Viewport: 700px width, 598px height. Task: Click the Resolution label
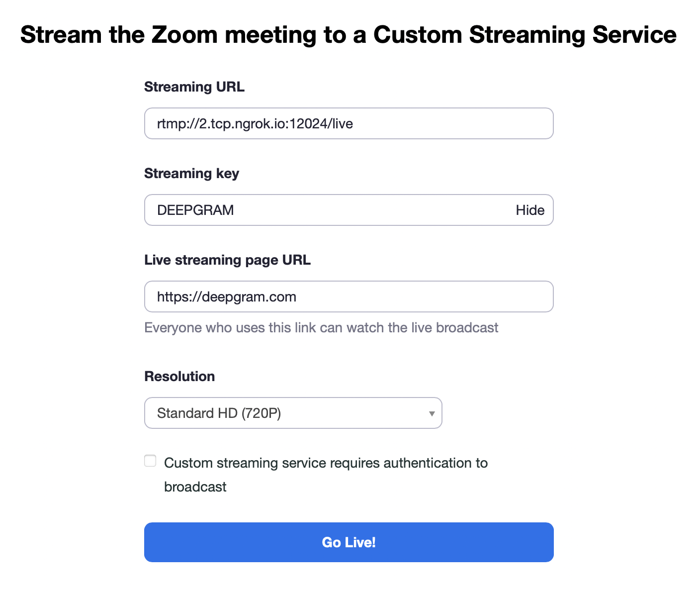[179, 376]
